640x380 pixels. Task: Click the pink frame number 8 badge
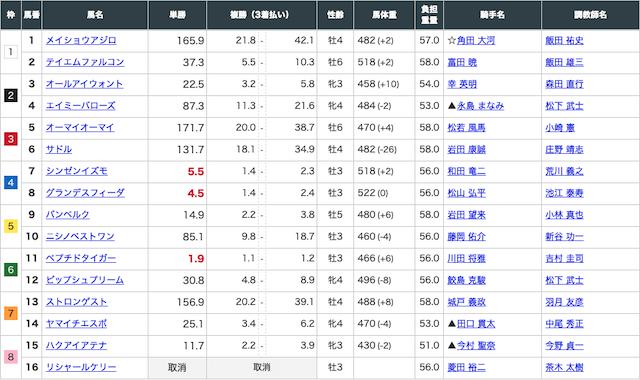pyautogui.click(x=11, y=357)
